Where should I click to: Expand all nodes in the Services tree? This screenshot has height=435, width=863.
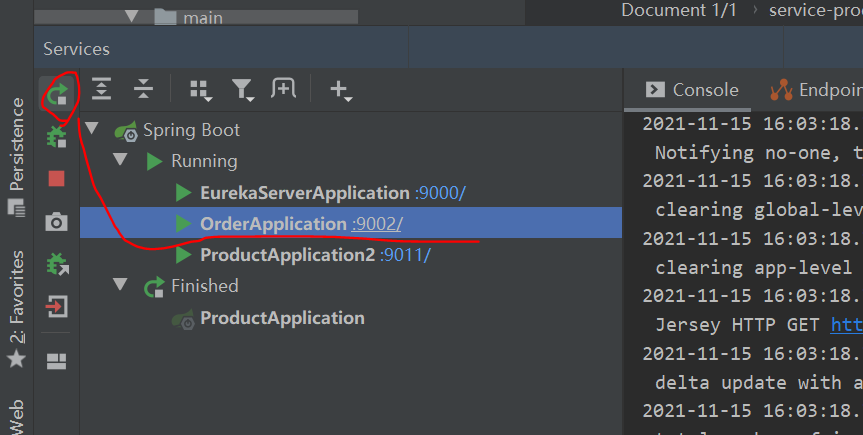click(101, 90)
